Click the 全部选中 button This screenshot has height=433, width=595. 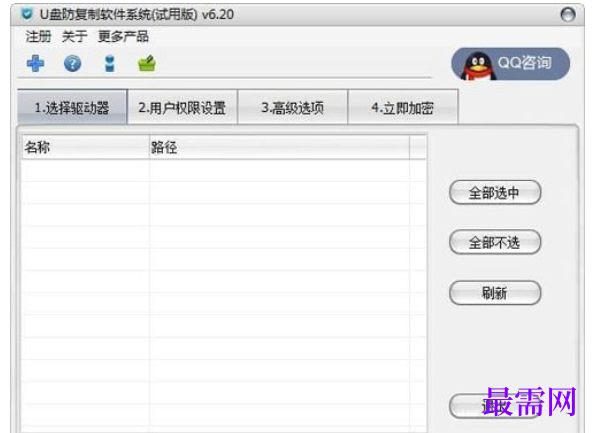[x=495, y=192]
